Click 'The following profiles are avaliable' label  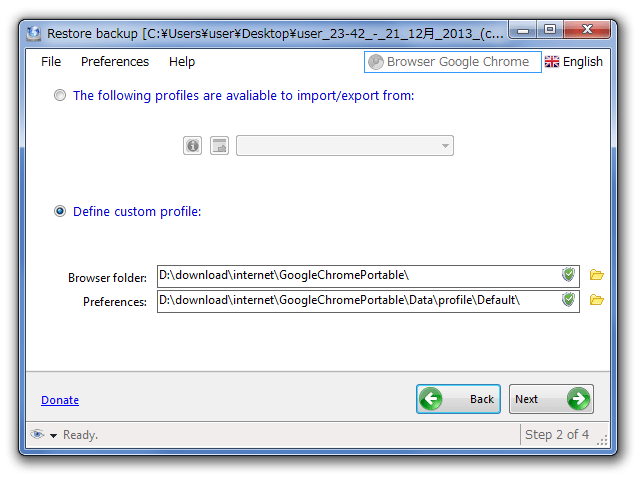(243, 95)
